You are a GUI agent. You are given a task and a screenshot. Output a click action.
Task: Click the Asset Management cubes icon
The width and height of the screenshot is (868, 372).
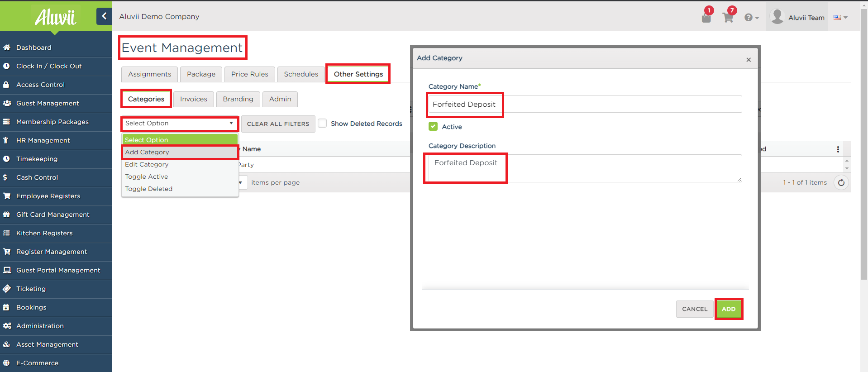pos(7,344)
